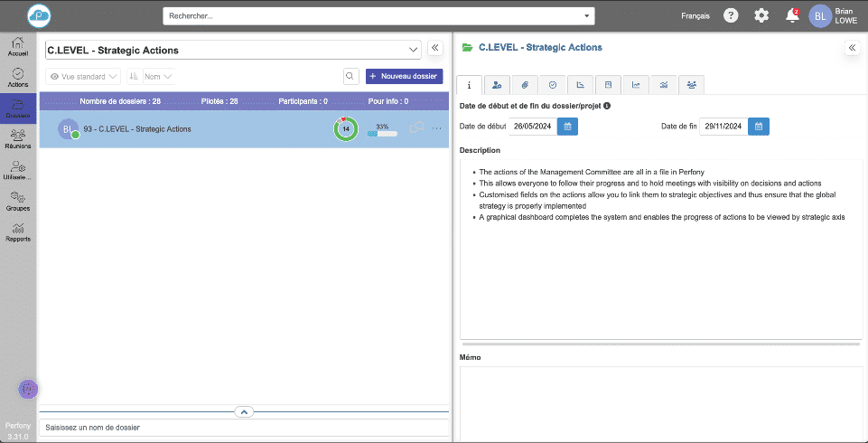Open the comments bubble on folder 93

click(x=416, y=128)
